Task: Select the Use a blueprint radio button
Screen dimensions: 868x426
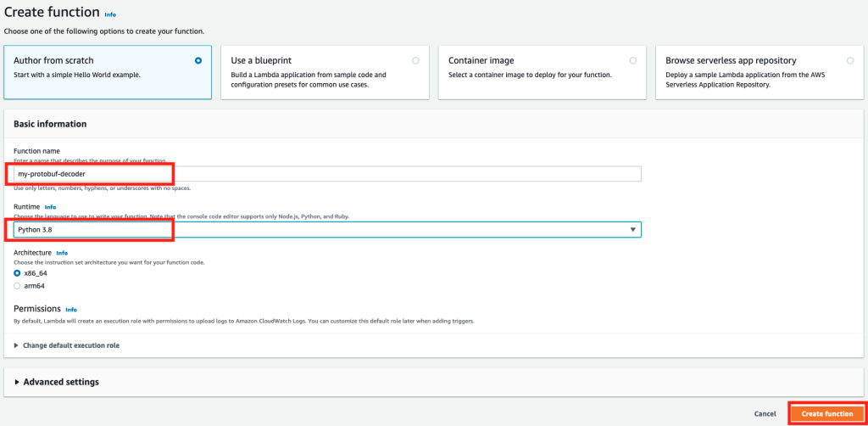Action: (x=415, y=61)
